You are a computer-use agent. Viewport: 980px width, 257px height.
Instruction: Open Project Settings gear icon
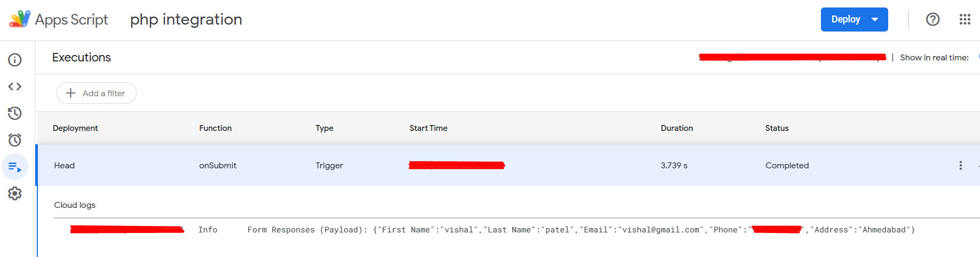[15, 193]
